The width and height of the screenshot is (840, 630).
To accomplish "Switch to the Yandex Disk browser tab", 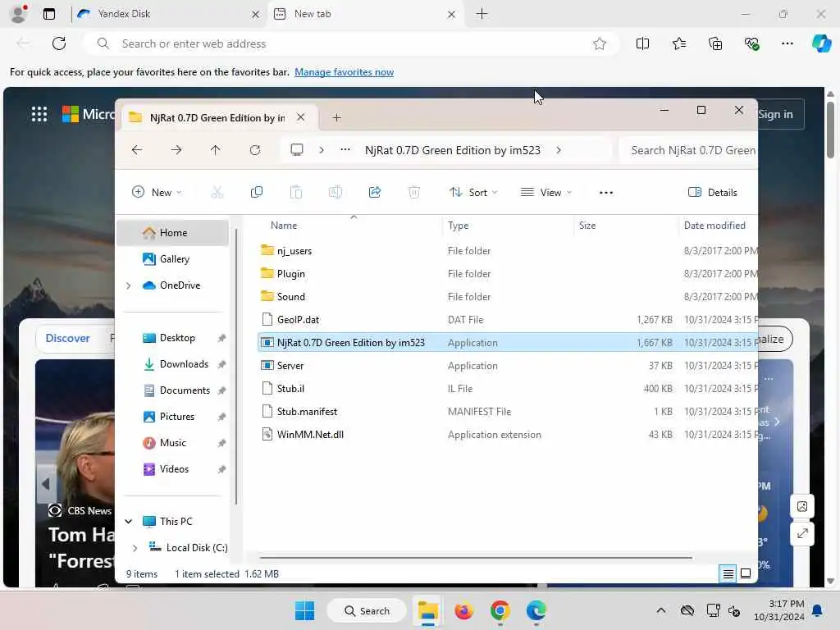I will 168,14.
